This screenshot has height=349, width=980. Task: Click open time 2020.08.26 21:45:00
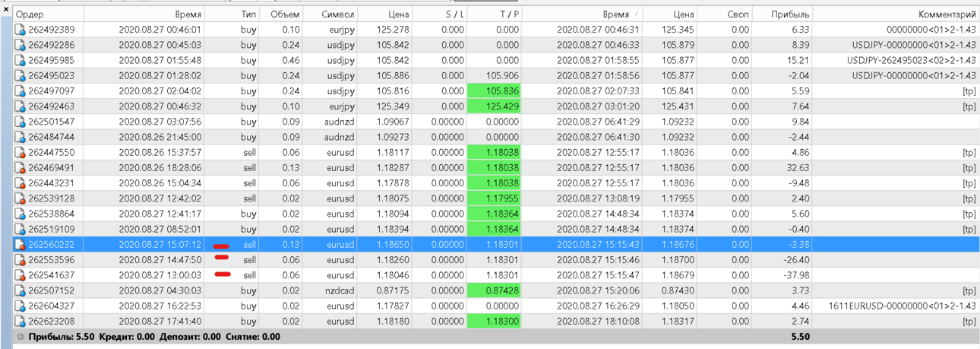pos(160,137)
